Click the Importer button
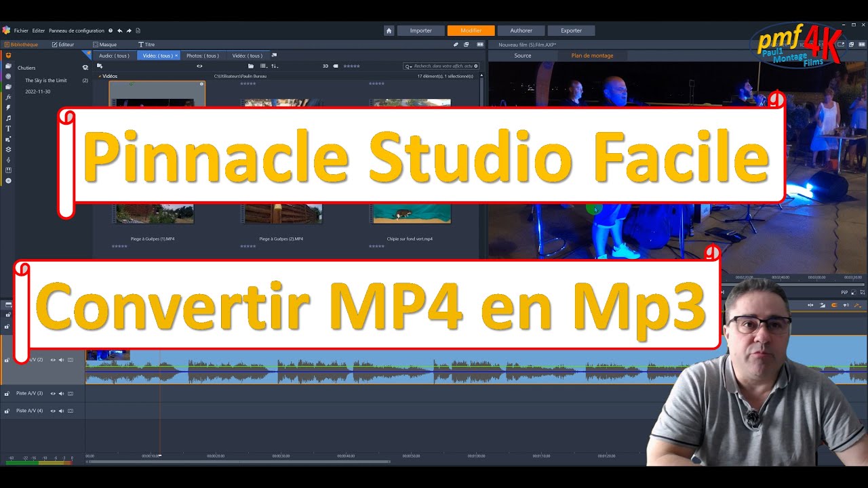868x488 pixels. tap(421, 30)
